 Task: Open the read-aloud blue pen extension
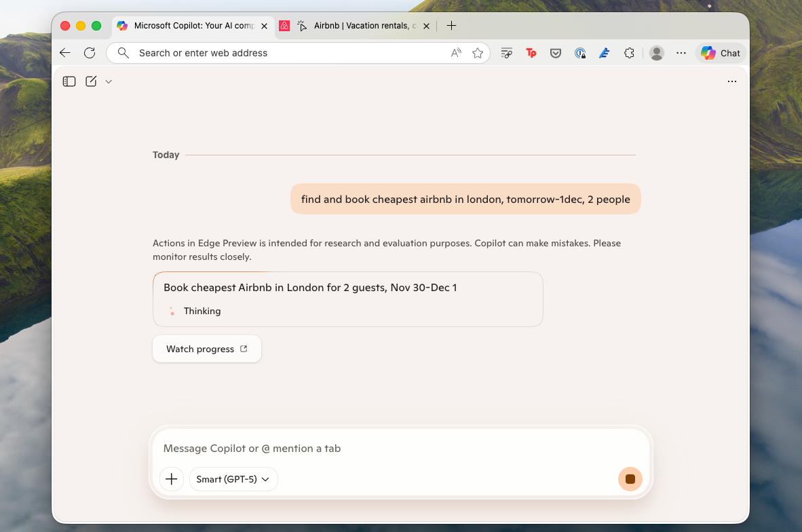pos(605,53)
